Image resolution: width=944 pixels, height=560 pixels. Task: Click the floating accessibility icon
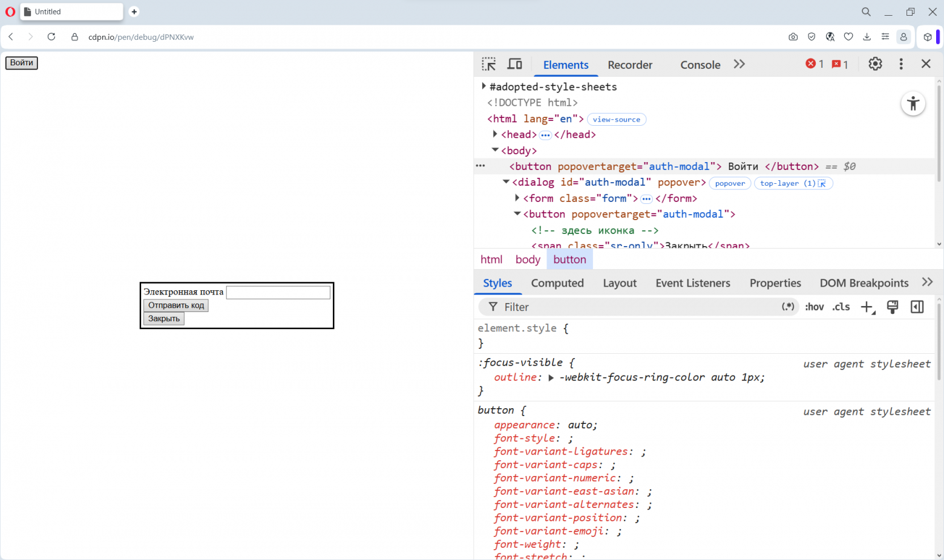913,103
